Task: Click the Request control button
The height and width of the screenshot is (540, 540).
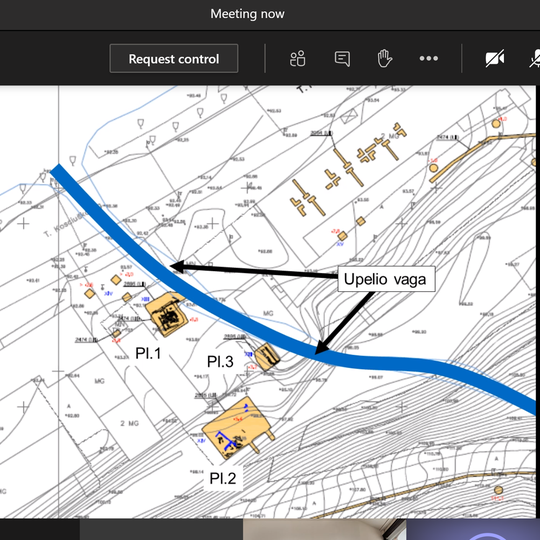Action: pyautogui.click(x=174, y=59)
